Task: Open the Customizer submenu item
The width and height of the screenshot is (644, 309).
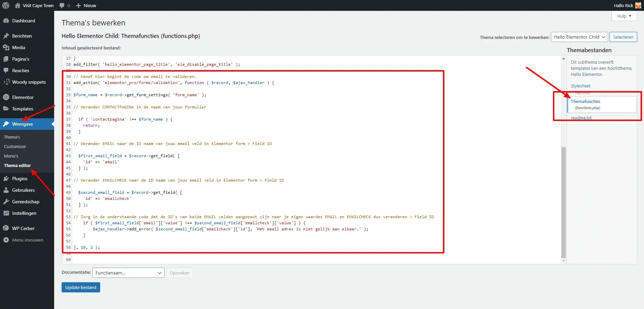Action: pyautogui.click(x=15, y=146)
